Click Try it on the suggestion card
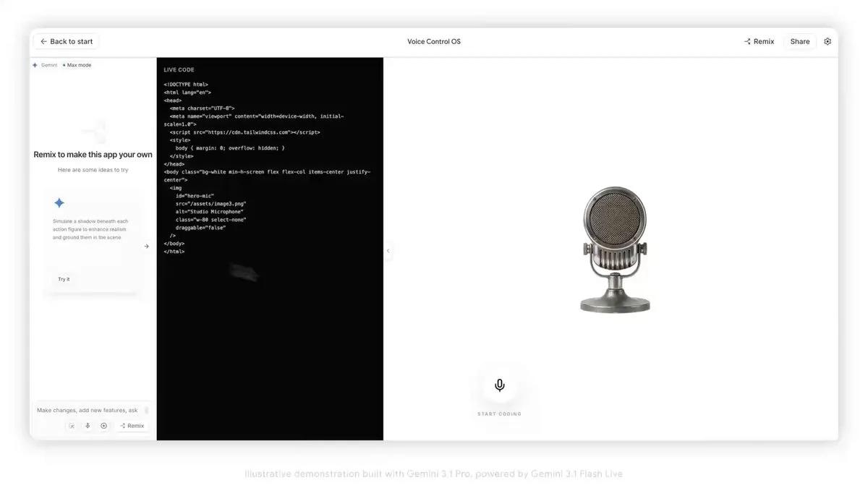This screenshot has height=488, width=868. (63, 278)
